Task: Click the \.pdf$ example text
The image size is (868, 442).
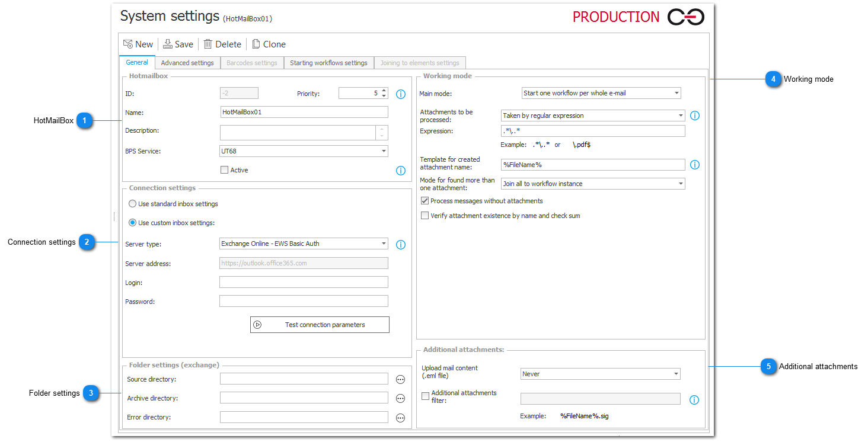Action: 582,145
